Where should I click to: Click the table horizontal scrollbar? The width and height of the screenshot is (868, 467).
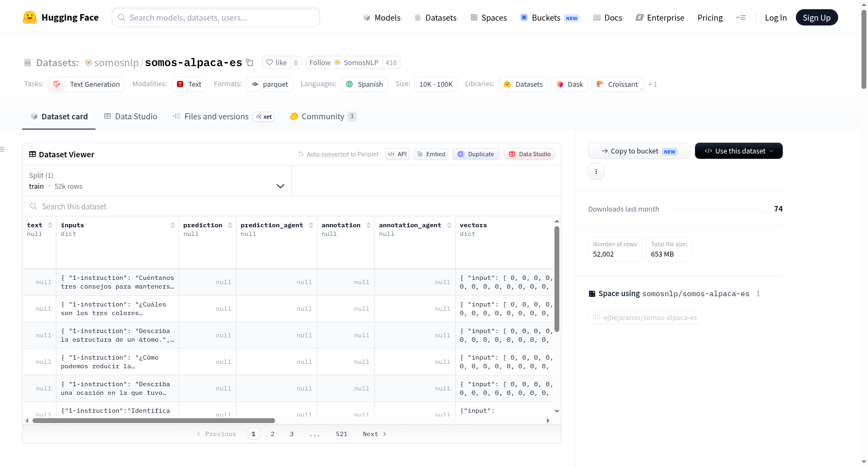[x=154, y=420]
